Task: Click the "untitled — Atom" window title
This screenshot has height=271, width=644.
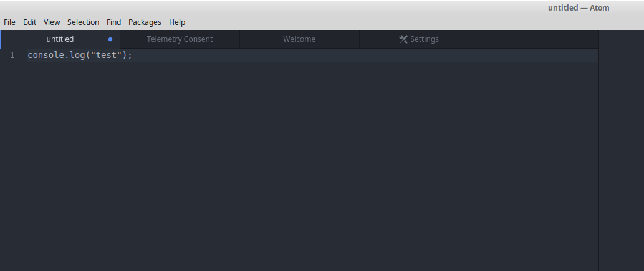Action: 579,8
